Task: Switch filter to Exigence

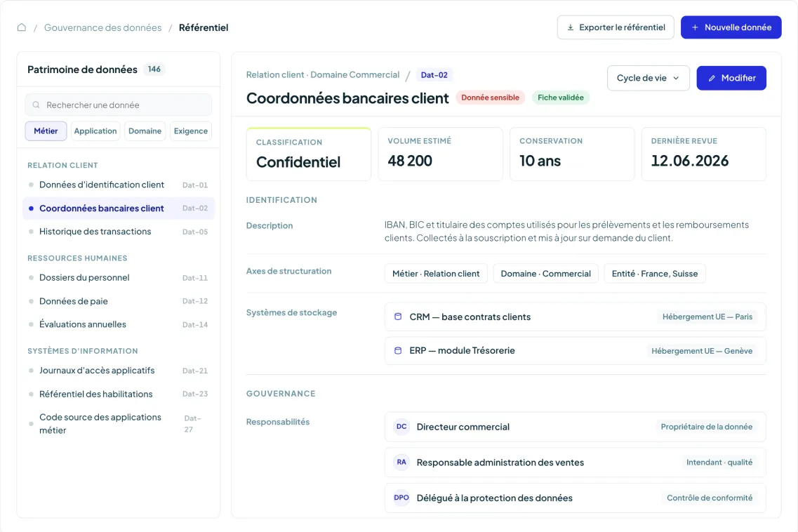Action: (191, 131)
